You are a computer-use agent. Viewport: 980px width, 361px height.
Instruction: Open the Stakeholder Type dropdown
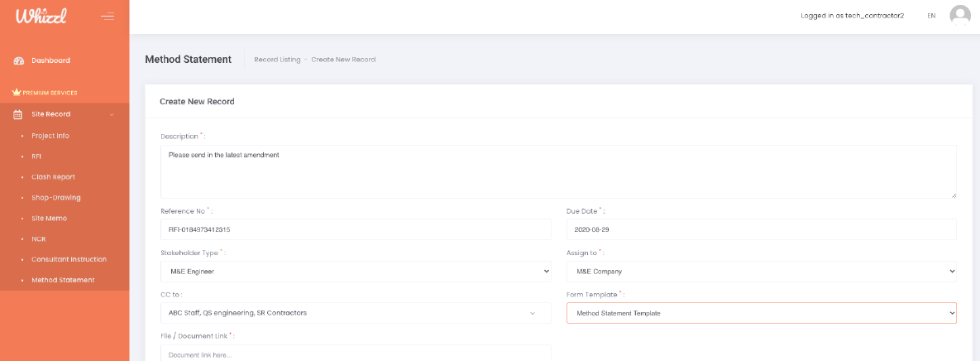[x=355, y=271]
